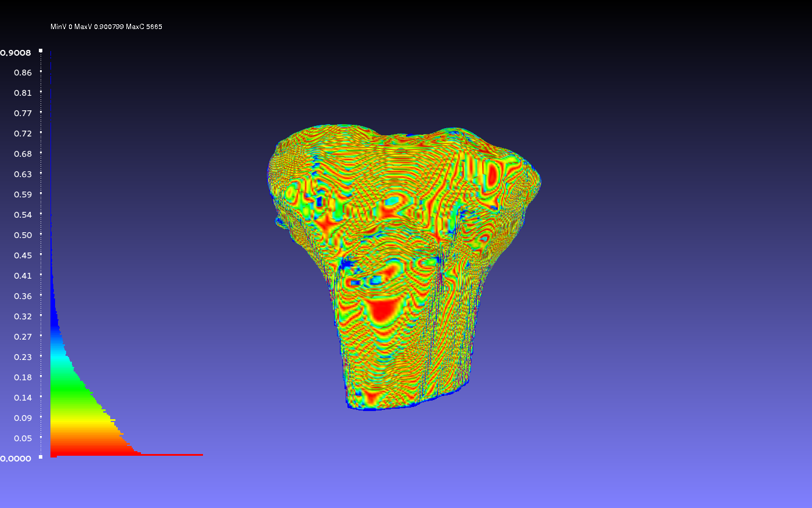This screenshot has width=812, height=508.
Task: Select the 0.68 scale label
Action: [23, 154]
